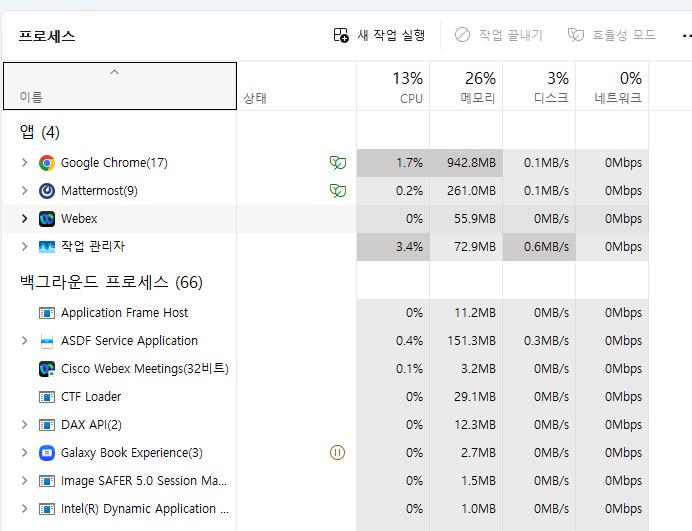The height and width of the screenshot is (531, 692).
Task: Click the Image SAFER 5.0 icon
Action: (x=47, y=481)
